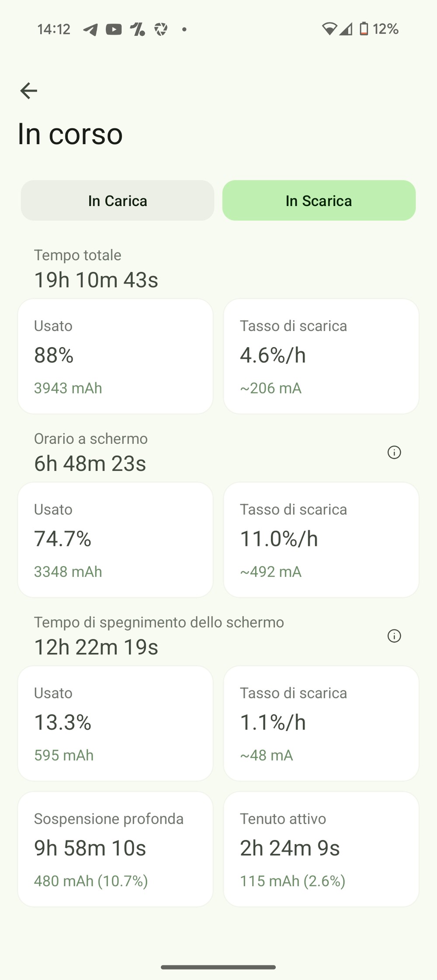The width and height of the screenshot is (437, 980).
Task: Tap the 4.6%/h Tasso di scarica card
Action: pyautogui.click(x=321, y=356)
